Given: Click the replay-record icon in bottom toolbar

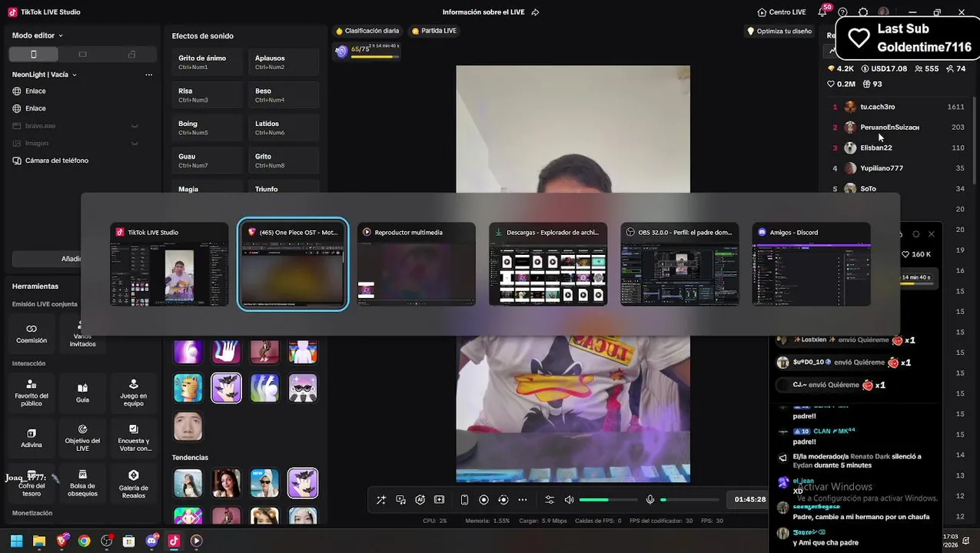Looking at the screenshot, I should click(503, 499).
